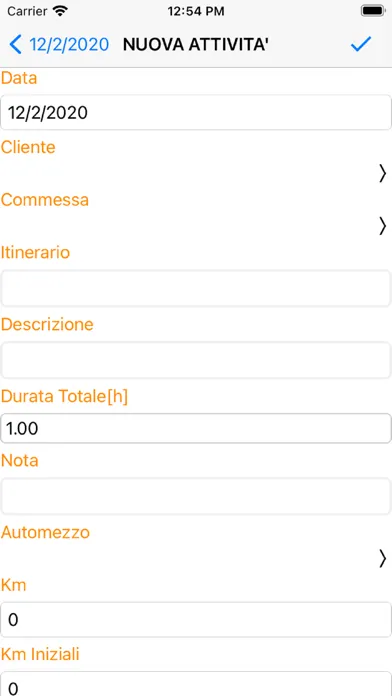The width and height of the screenshot is (392, 696).
Task: Open the Automezzo selection chevron
Action: (x=383, y=558)
